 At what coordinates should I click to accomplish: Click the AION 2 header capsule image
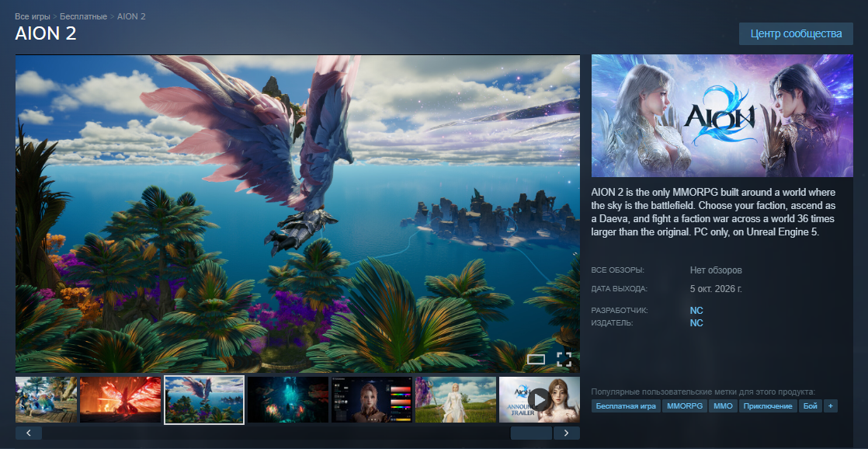pyautogui.click(x=722, y=116)
